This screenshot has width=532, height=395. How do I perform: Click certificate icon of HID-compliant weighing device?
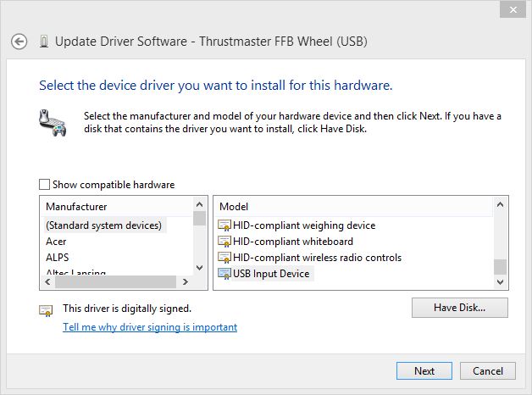coord(224,225)
